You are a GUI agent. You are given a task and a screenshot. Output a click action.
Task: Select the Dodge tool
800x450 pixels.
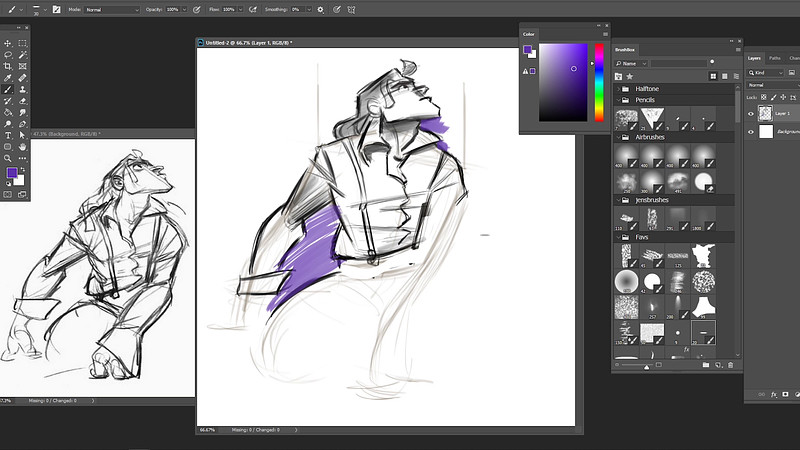coord(8,124)
